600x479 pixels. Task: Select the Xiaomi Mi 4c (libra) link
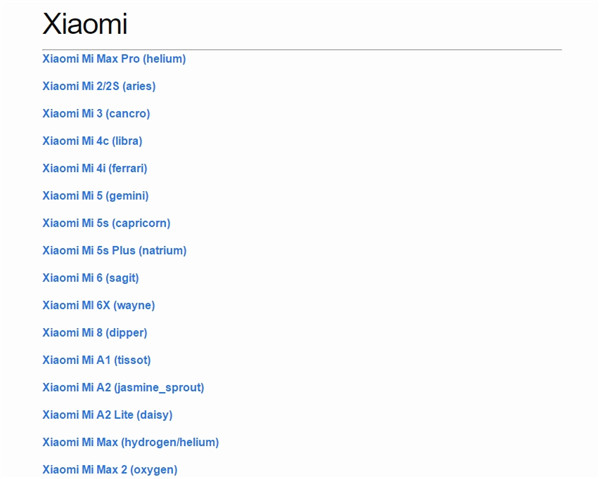click(x=92, y=141)
